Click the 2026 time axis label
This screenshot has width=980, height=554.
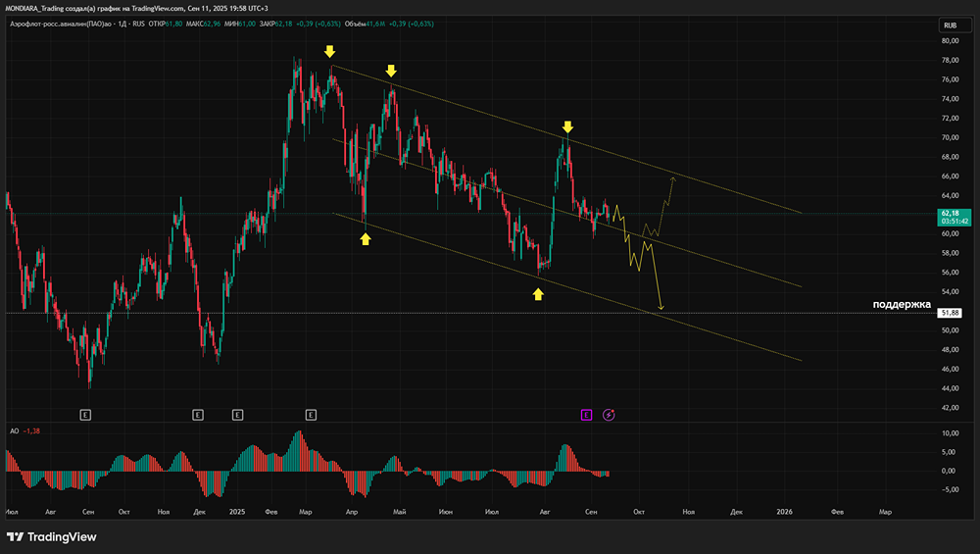click(x=784, y=512)
